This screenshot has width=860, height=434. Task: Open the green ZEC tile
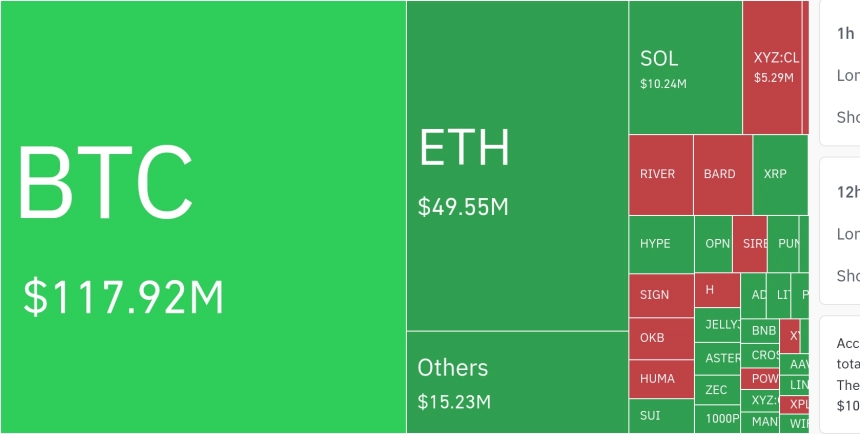pyautogui.click(x=717, y=390)
